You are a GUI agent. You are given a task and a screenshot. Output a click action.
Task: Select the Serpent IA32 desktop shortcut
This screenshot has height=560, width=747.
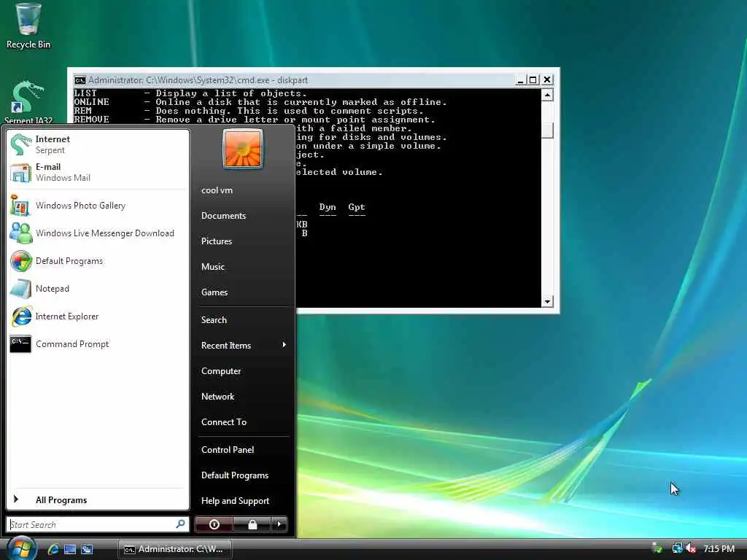click(x=28, y=102)
